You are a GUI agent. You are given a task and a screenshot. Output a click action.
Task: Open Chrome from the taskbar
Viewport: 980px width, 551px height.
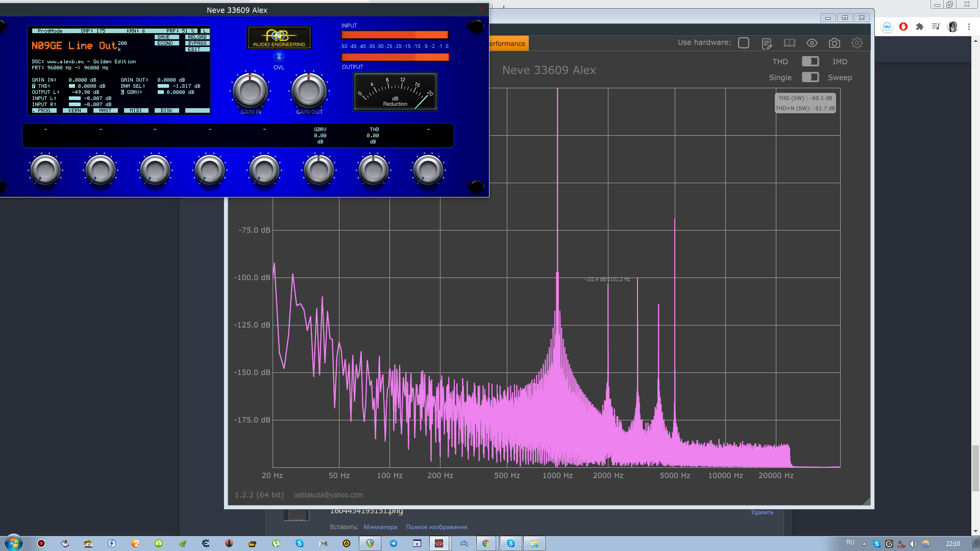click(485, 543)
